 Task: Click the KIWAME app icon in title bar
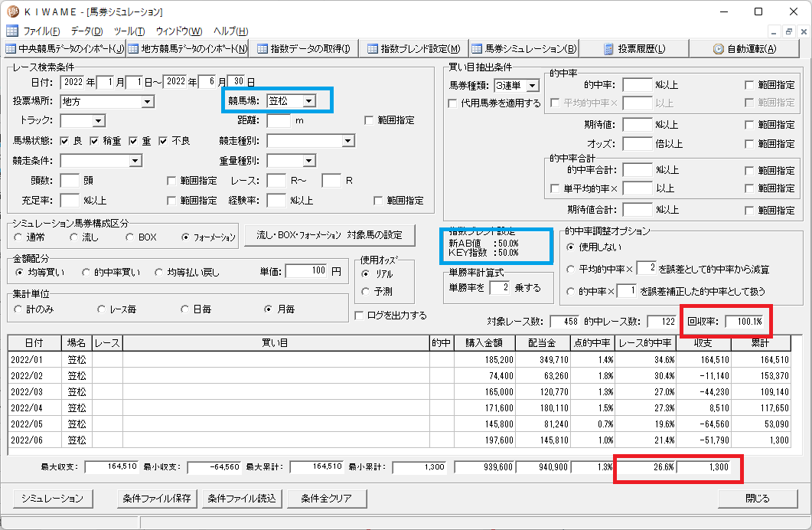tap(13, 11)
